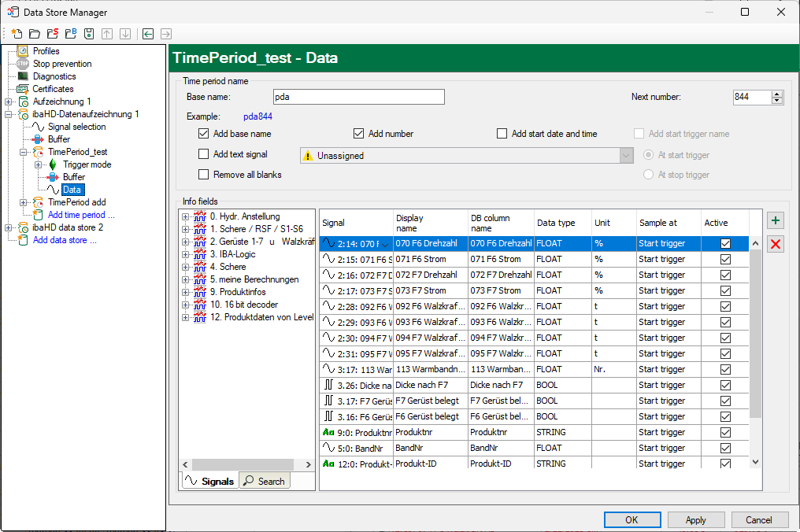
Task: Select the Signals tab
Action: (x=209, y=481)
